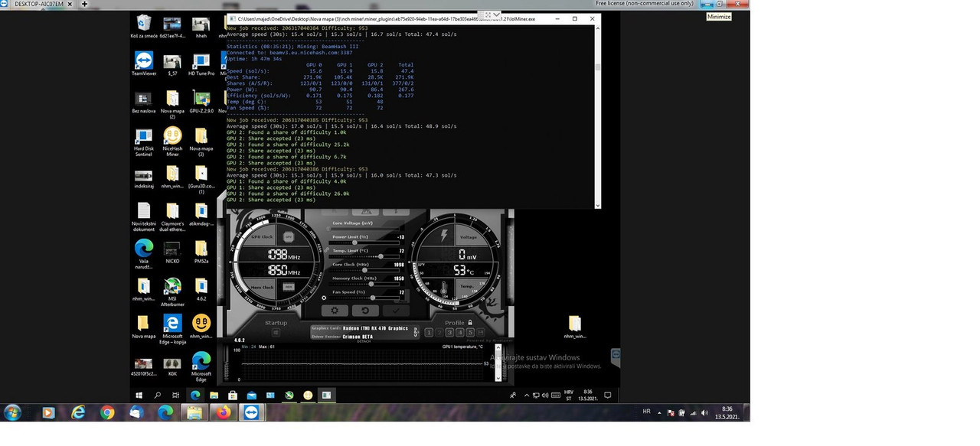Open Google Chrome from local taskbar
Image resolution: width=980 pixels, height=446 pixels.
coord(107,412)
